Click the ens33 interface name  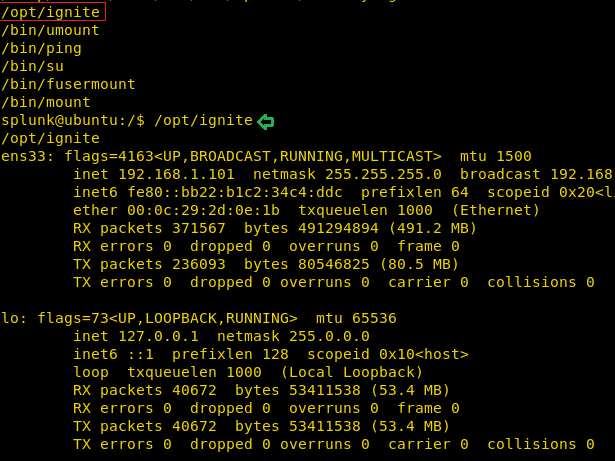[x=24, y=157]
